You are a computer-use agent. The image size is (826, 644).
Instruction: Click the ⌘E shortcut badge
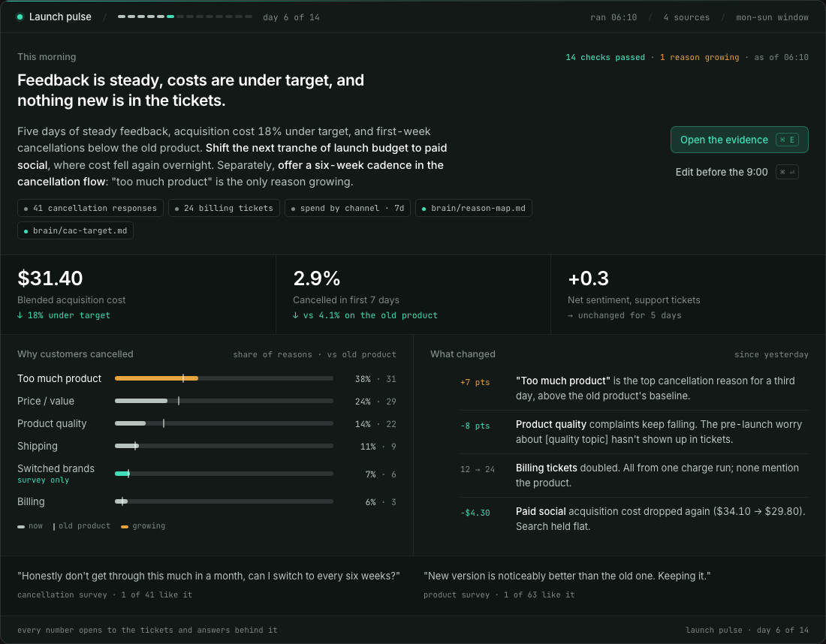pos(787,140)
